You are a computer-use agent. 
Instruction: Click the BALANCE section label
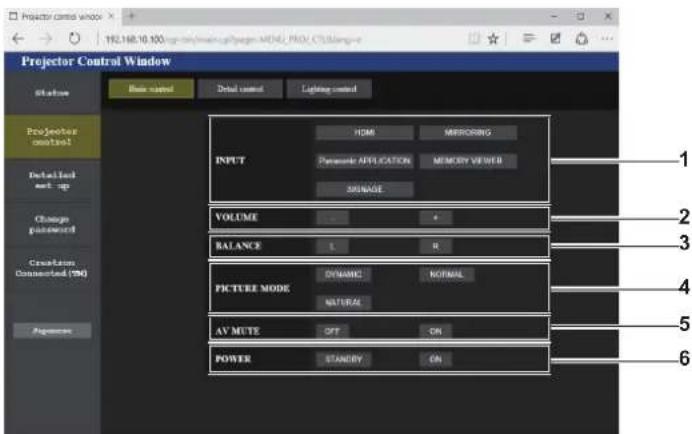(238, 245)
